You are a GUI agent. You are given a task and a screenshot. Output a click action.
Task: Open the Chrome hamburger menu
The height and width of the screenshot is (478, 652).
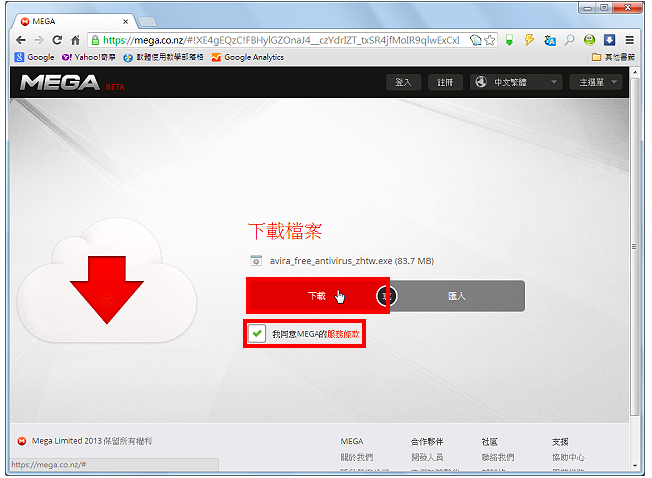click(x=630, y=40)
